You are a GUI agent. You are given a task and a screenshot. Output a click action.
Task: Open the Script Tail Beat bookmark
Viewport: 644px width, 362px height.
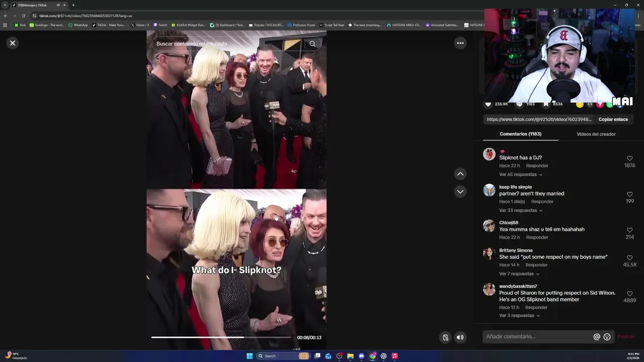[x=332, y=25]
